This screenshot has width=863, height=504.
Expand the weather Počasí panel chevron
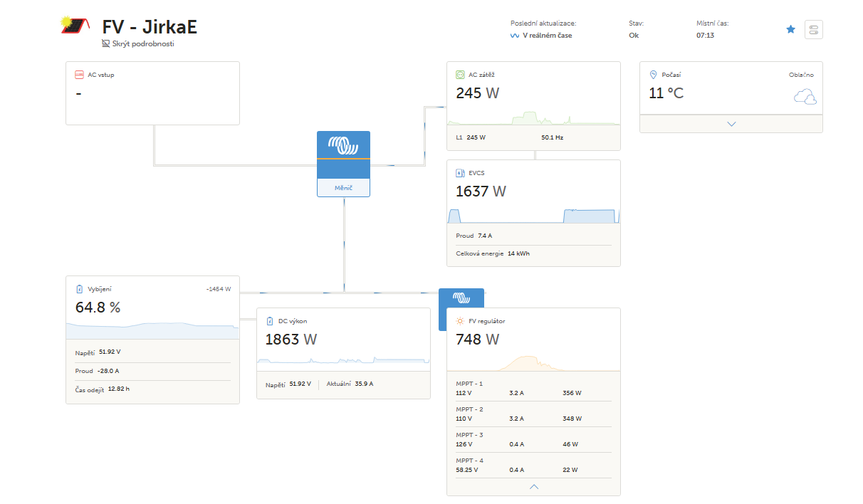pyautogui.click(x=731, y=124)
